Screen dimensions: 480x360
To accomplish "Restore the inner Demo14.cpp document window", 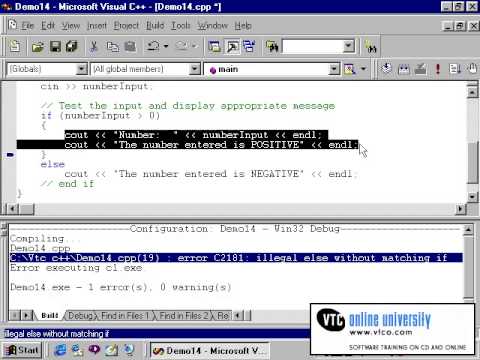I will click(460, 26).
